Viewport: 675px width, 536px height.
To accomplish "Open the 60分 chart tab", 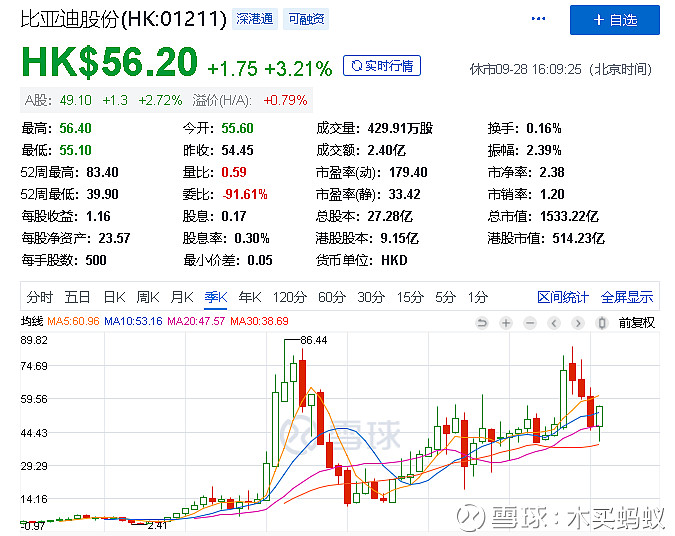I will pyautogui.click(x=332, y=297).
